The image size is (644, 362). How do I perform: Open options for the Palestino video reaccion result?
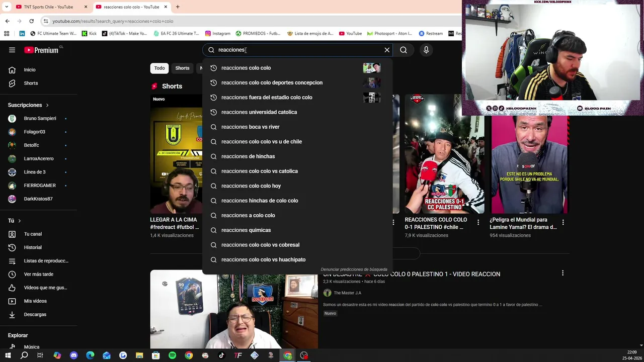pos(562,273)
